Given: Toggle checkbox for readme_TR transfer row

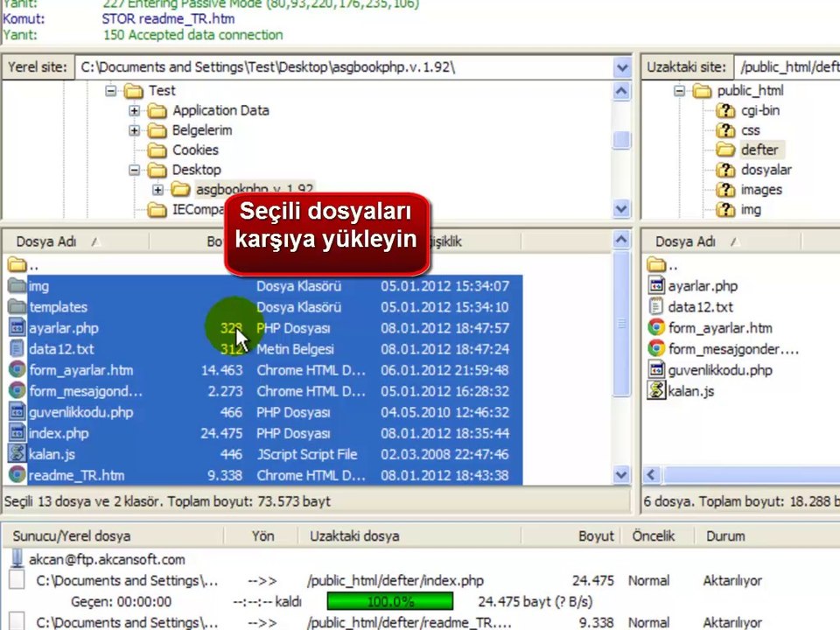Looking at the screenshot, I should click(17, 621).
